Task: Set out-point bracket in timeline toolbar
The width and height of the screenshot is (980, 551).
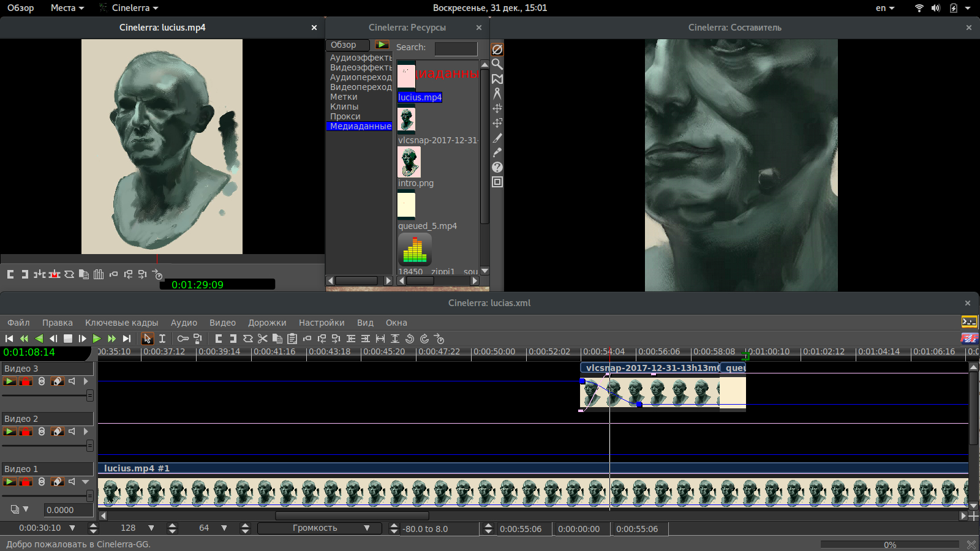Action: [x=233, y=339]
